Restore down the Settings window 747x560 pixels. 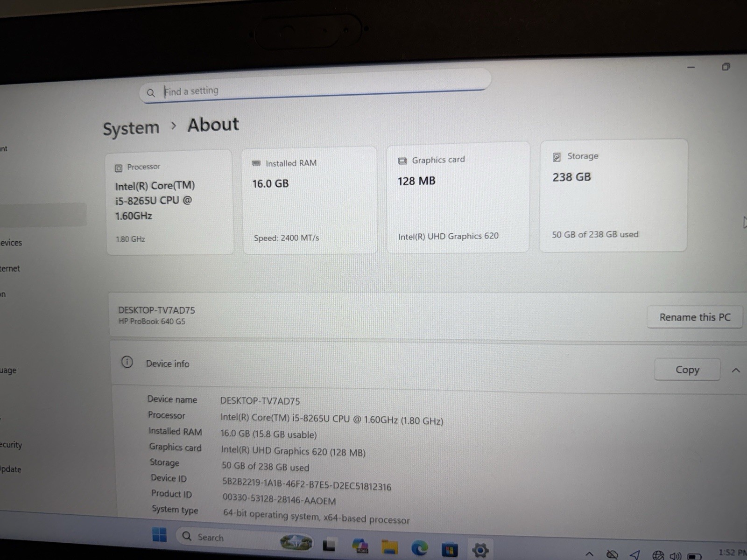pos(726,67)
